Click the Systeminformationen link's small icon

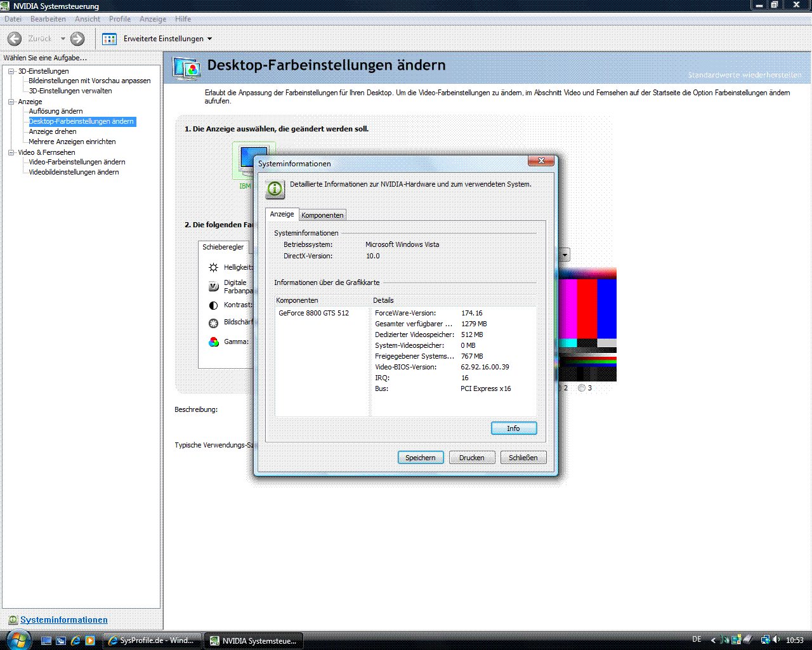click(x=13, y=620)
